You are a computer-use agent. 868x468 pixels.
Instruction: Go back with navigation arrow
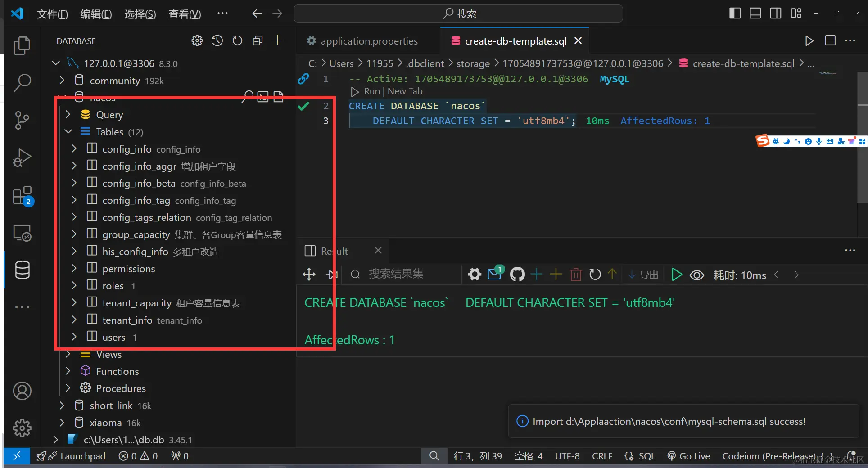point(257,13)
